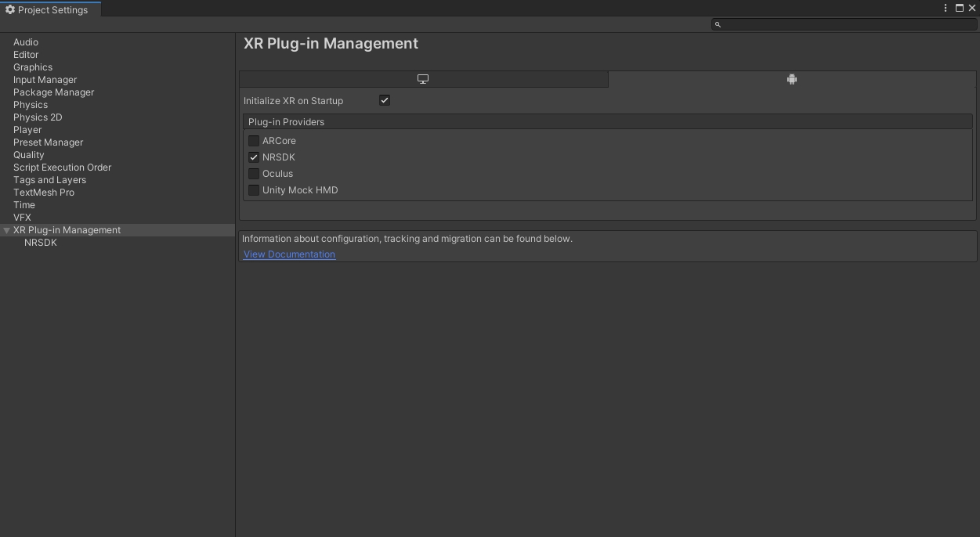Tick the Unity Mock HMD checkbox

254,190
